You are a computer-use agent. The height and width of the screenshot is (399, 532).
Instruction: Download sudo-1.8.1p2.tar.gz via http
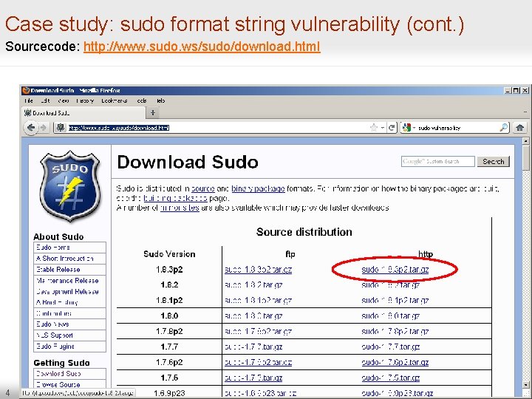tap(395, 300)
